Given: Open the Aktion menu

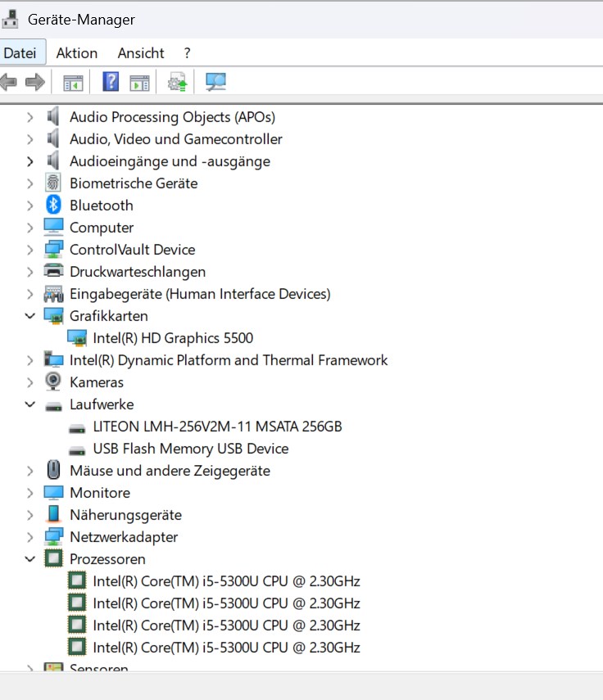Looking at the screenshot, I should tap(77, 52).
